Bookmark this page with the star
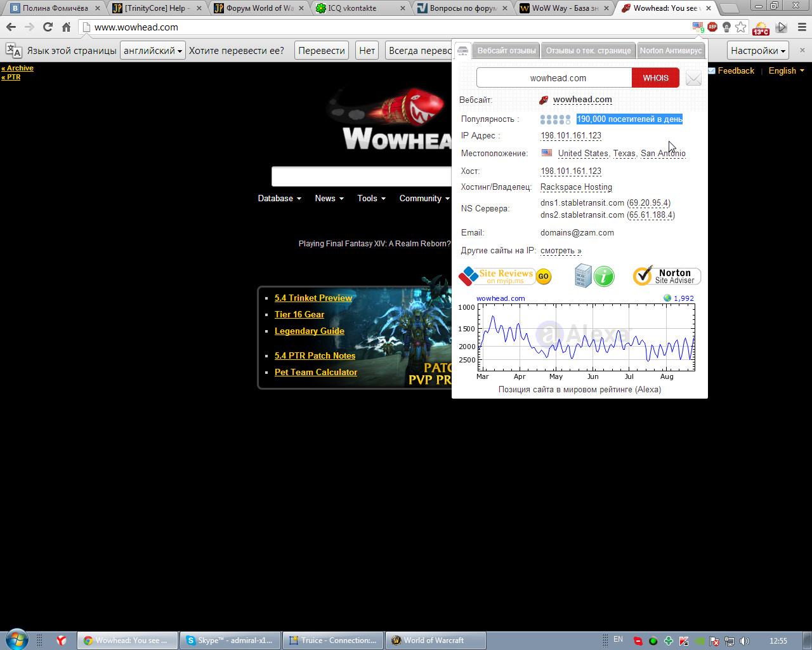The image size is (812, 650). tap(741, 27)
